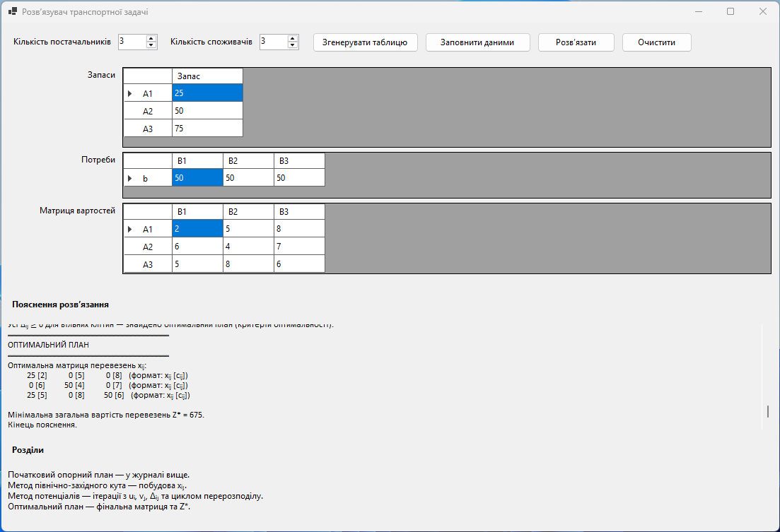Select cost cell A2–B1 with value 6

197,247
